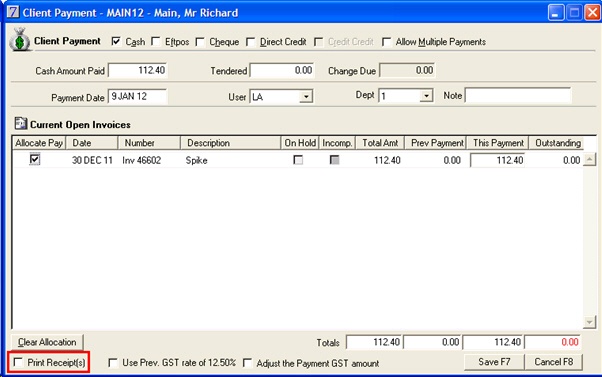Click Save F7 button

click(494, 362)
